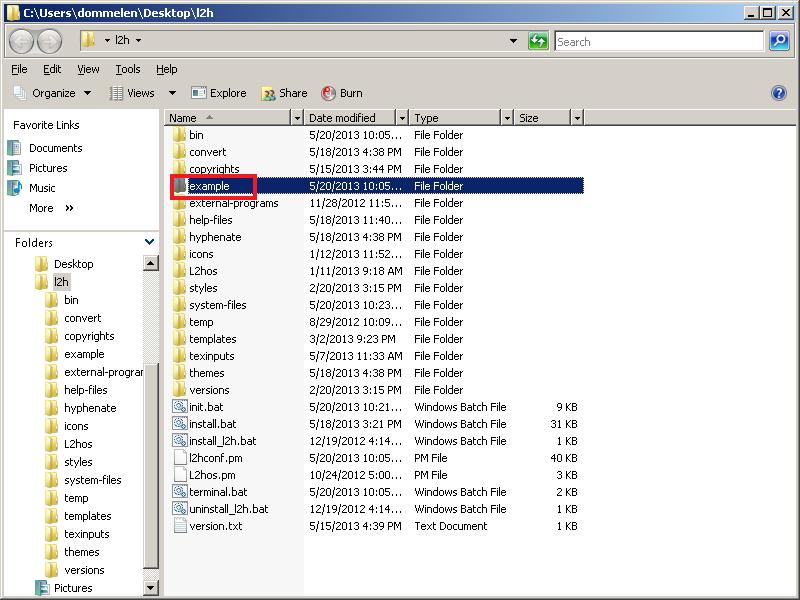Viewport: 800px width, 600px height.
Task: Open the Help question mark icon
Action: (779, 93)
